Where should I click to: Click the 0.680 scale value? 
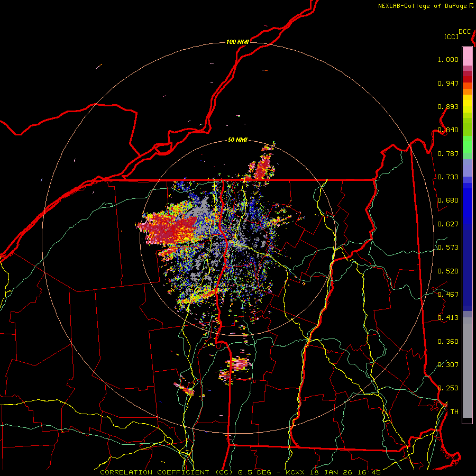448,200
